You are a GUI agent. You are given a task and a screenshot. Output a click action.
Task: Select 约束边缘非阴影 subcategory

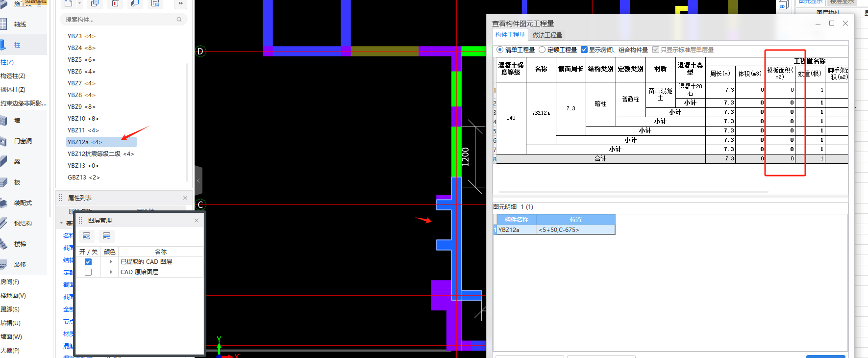pos(24,103)
